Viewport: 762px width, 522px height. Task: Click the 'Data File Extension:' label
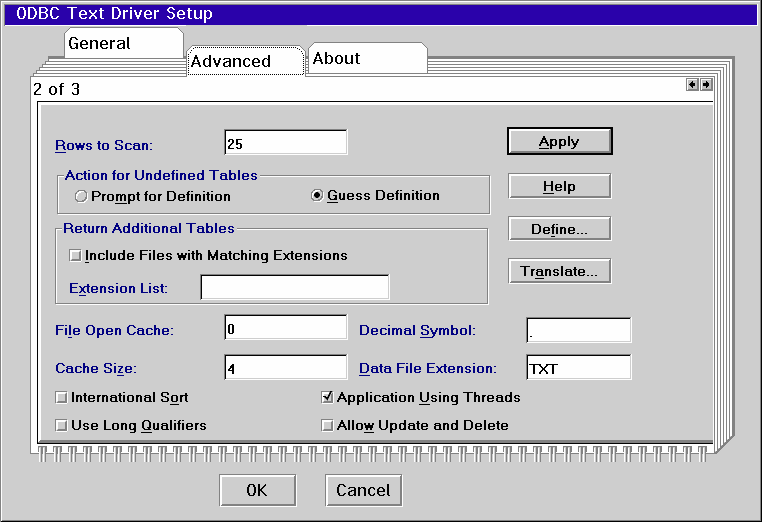(x=428, y=368)
